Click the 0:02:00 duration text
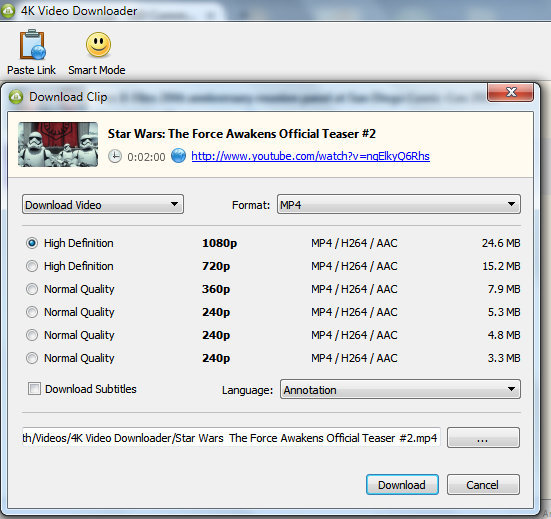Image resolution: width=551 pixels, height=519 pixels. (x=146, y=157)
